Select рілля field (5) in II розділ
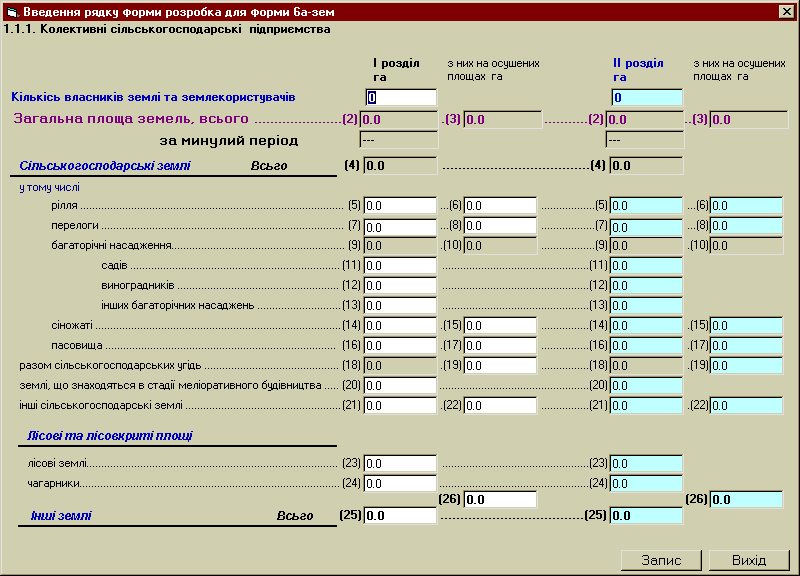Screen dimensions: 800x576 (646, 206)
